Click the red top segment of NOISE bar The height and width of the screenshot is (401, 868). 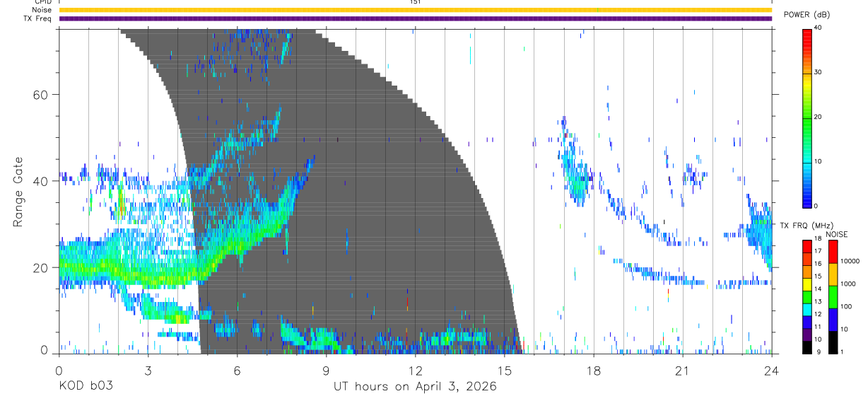(833, 252)
